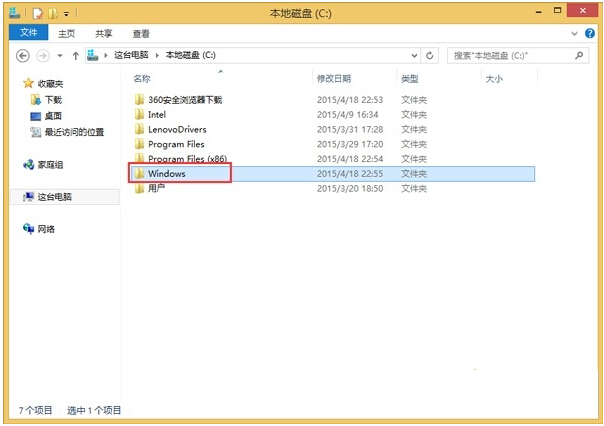Go up one directory level
604x426 pixels.
click(x=75, y=56)
